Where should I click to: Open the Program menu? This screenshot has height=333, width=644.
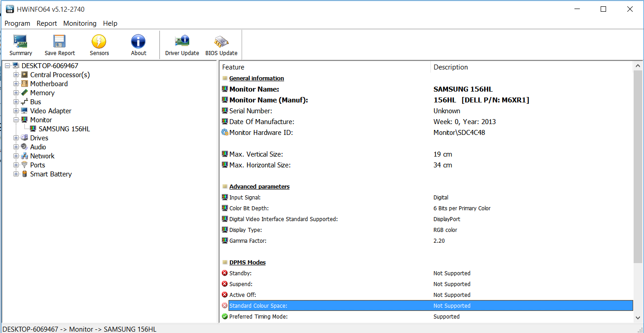tap(17, 23)
